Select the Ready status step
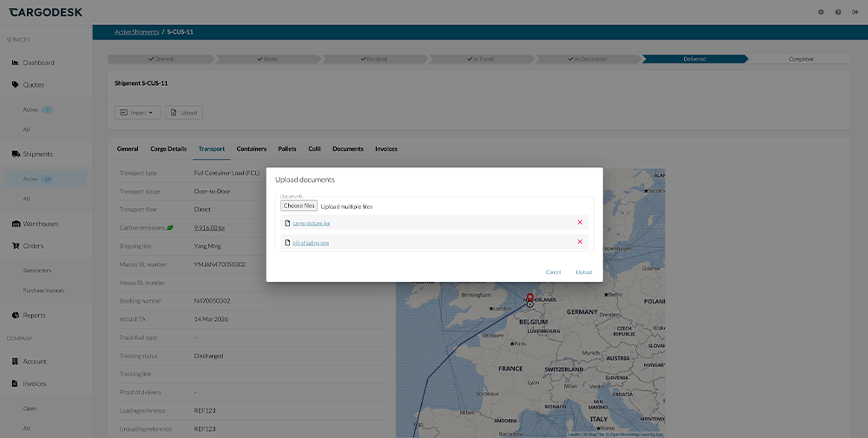868x438 pixels. [267, 59]
